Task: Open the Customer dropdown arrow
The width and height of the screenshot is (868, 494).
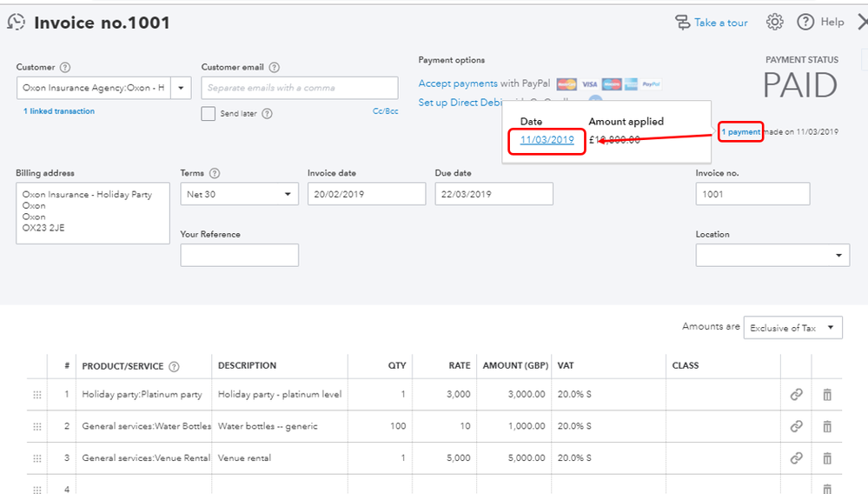Action: tap(181, 88)
